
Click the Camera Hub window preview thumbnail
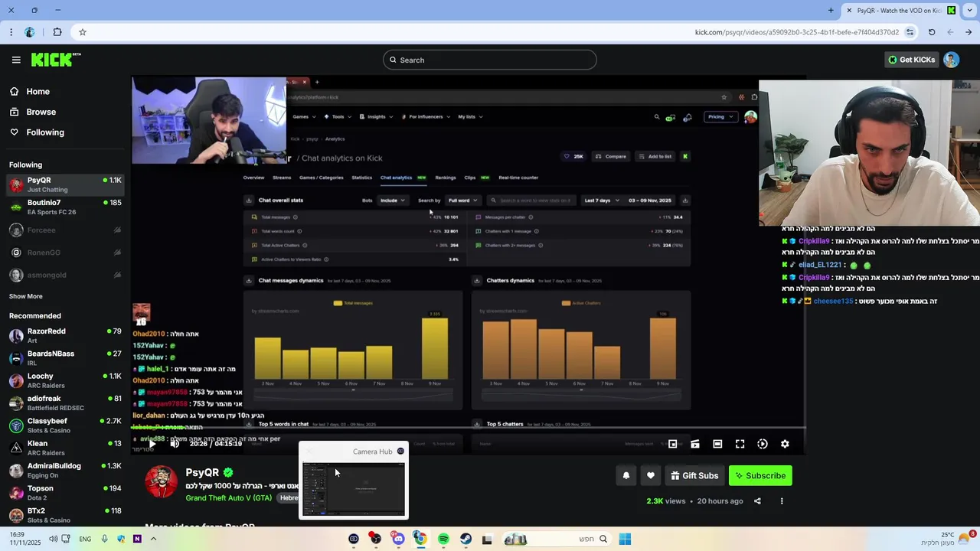tap(354, 489)
